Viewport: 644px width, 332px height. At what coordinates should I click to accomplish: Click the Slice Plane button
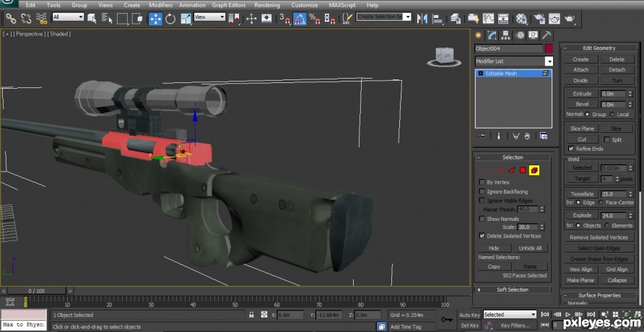582,128
